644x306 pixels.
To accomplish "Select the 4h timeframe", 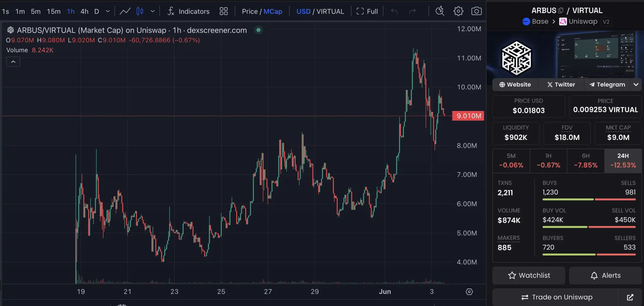I will (84, 12).
